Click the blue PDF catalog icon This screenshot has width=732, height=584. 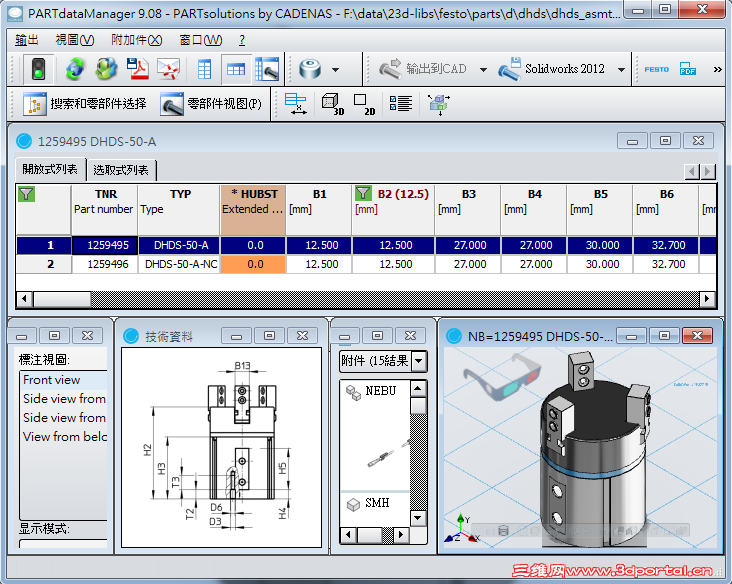688,69
